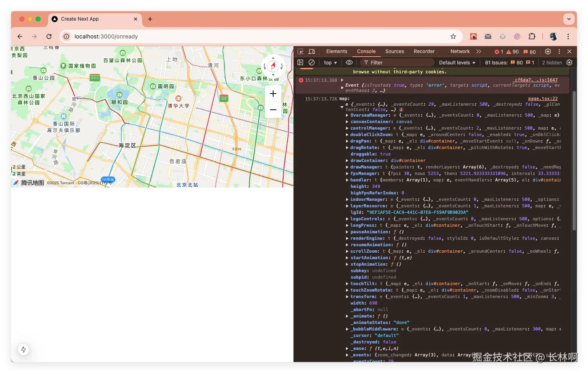
Task: Expand the renderEngine property
Action: pos(347,239)
